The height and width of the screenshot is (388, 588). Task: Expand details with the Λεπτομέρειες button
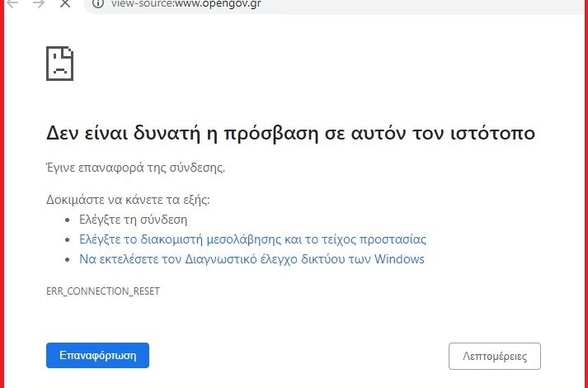pyautogui.click(x=494, y=356)
